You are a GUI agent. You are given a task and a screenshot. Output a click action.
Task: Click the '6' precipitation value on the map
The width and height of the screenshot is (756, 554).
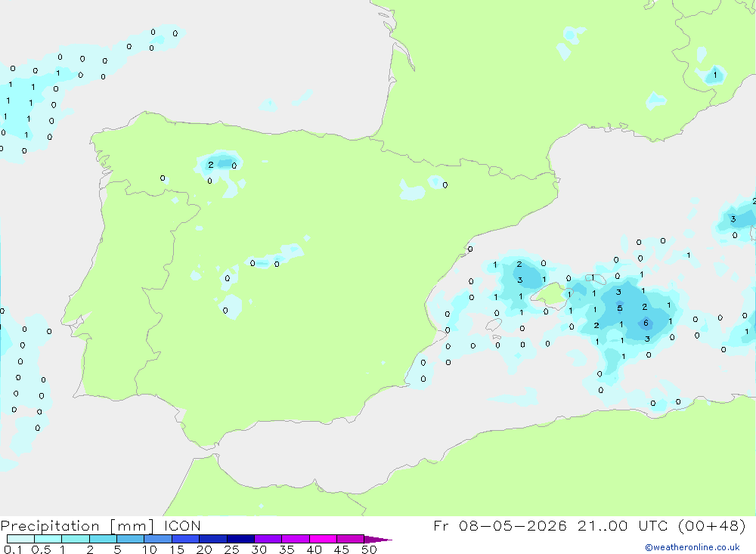(x=646, y=323)
